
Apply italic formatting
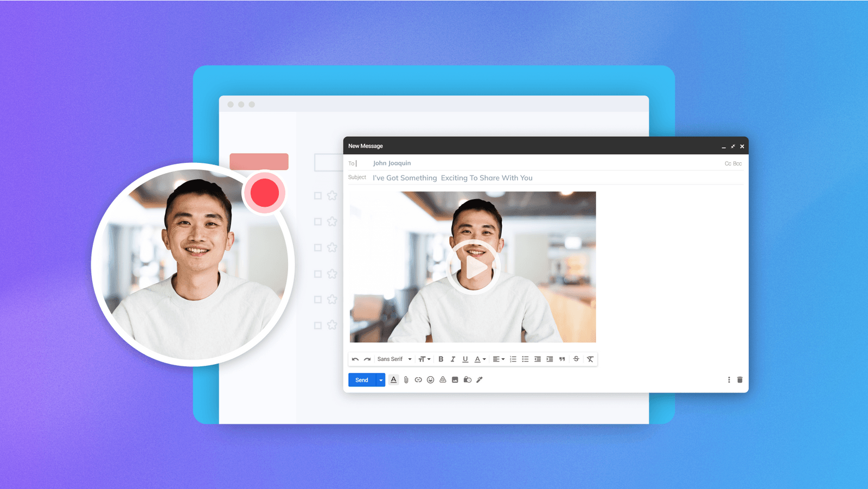453,359
